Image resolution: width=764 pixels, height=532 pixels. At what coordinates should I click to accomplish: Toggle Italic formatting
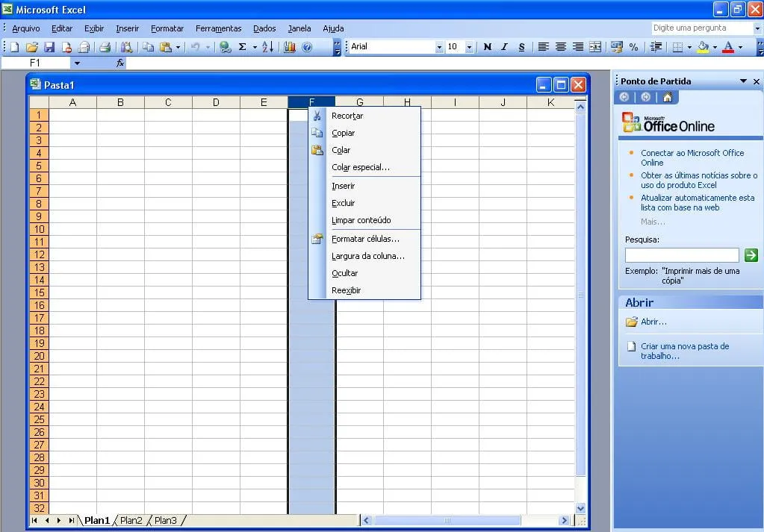pyautogui.click(x=504, y=47)
